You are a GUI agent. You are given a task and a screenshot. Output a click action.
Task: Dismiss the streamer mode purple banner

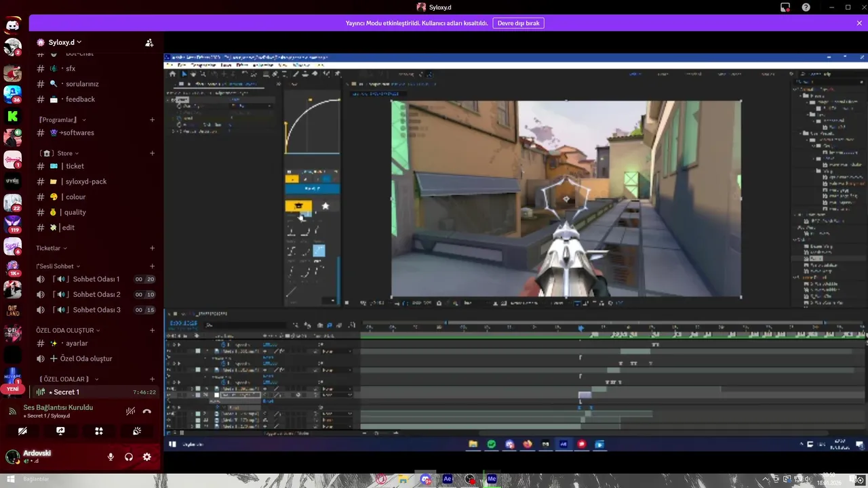(859, 23)
